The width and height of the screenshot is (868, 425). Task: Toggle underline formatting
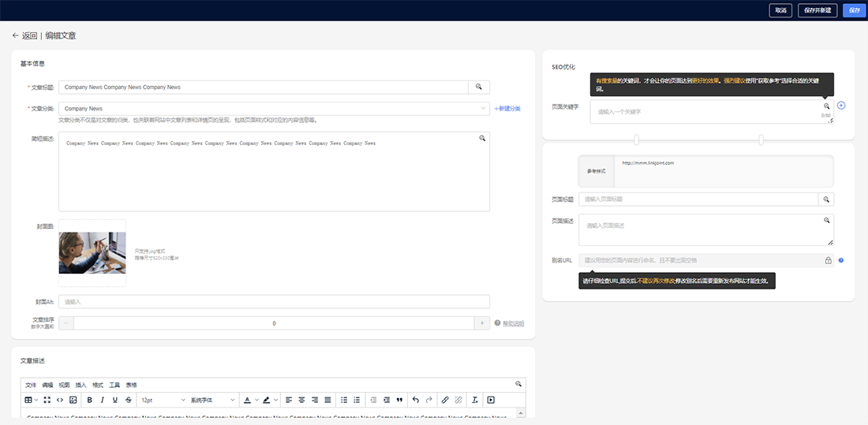pos(115,400)
